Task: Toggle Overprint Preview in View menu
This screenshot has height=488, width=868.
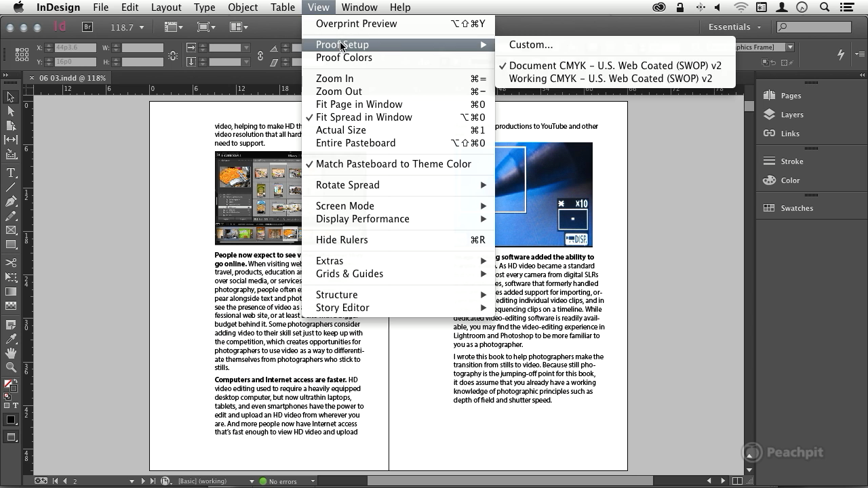Action: [398, 24]
